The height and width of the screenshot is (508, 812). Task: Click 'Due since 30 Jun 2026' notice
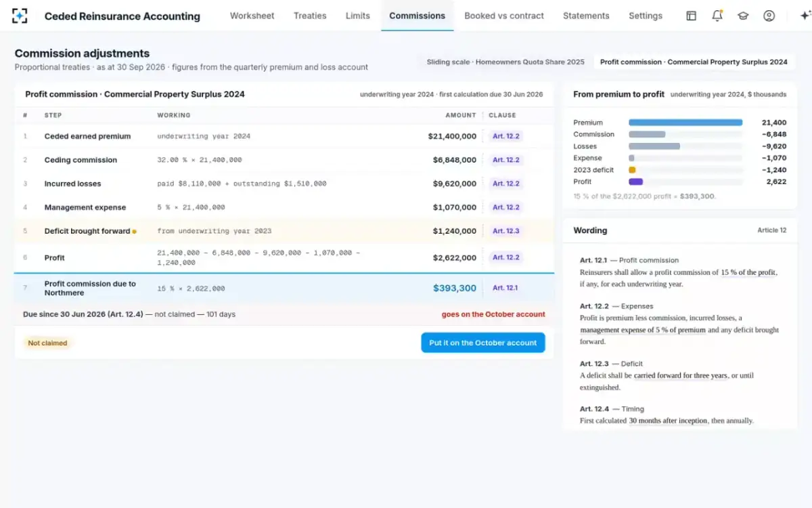[x=129, y=314]
